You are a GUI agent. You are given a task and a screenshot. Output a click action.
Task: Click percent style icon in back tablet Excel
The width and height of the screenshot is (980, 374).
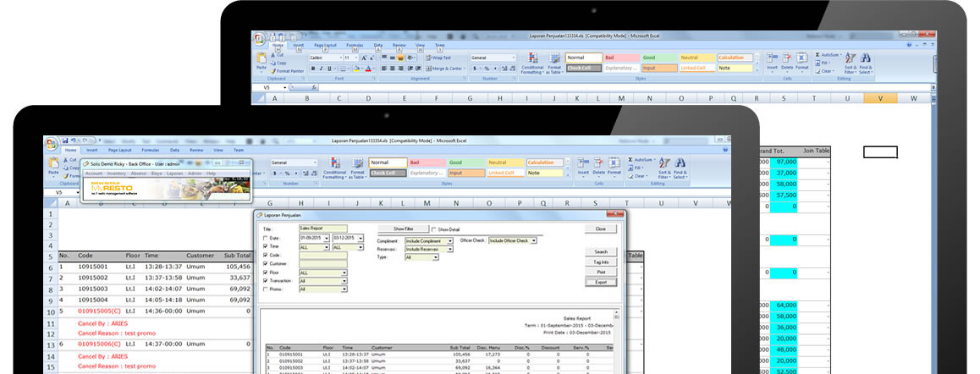pos(487,69)
